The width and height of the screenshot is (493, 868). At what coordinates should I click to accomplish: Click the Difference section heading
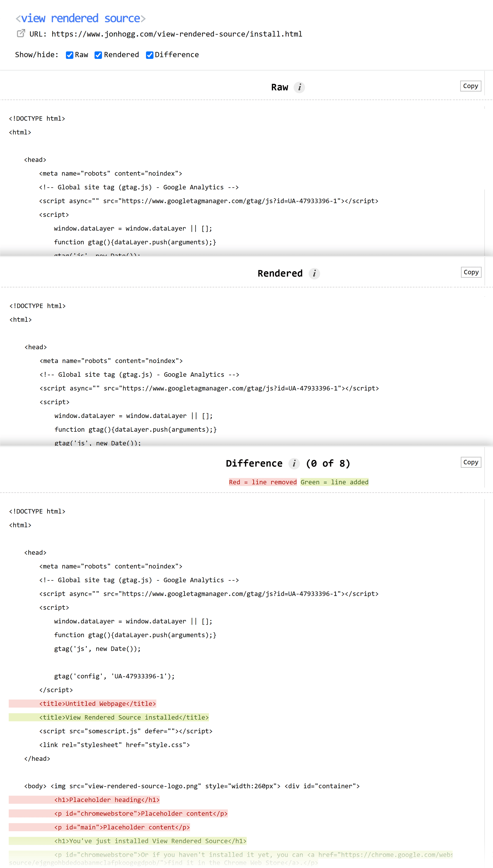[254, 463]
